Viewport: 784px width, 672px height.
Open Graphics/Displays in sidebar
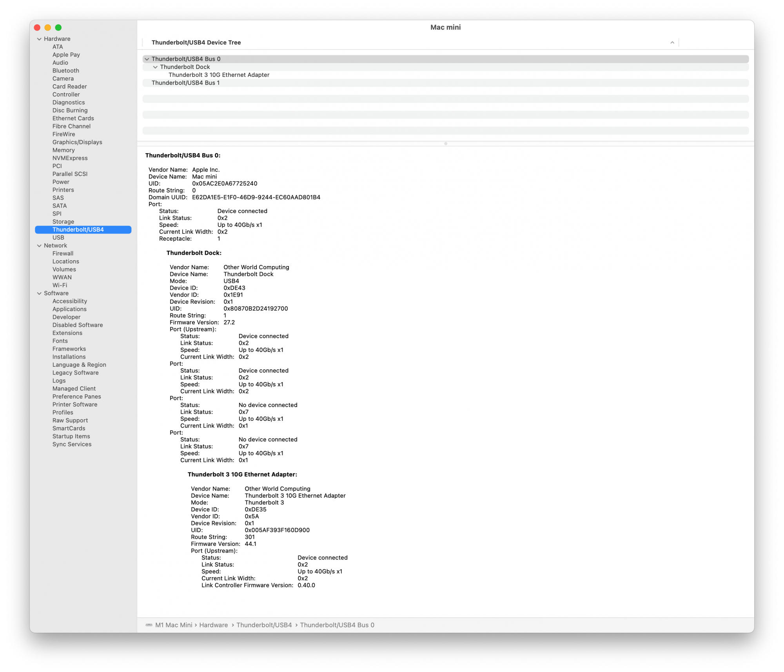coord(77,142)
